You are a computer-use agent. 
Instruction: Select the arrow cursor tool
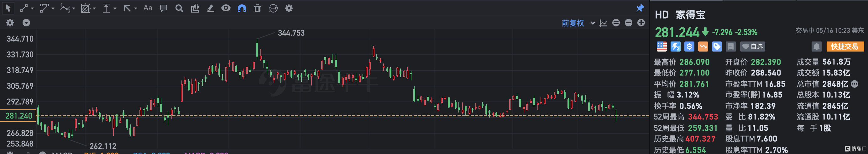(8, 8)
